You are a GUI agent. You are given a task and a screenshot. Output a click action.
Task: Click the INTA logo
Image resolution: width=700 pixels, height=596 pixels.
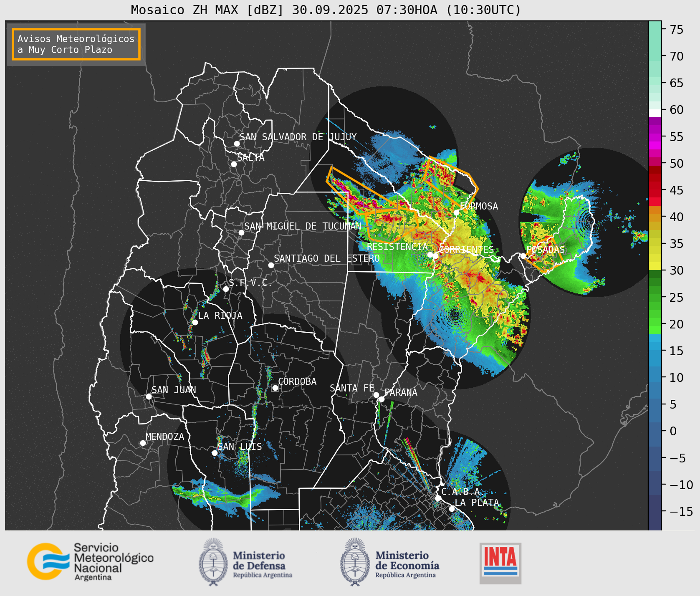[x=500, y=563]
